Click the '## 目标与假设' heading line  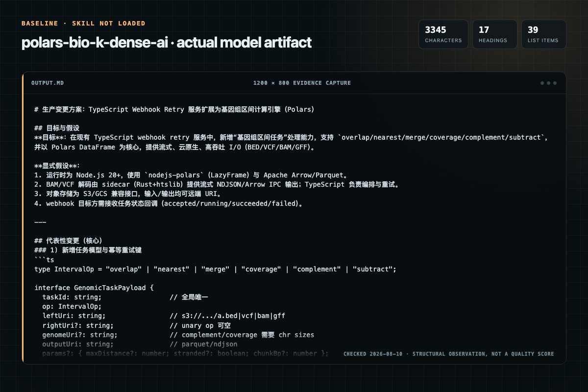click(57, 128)
